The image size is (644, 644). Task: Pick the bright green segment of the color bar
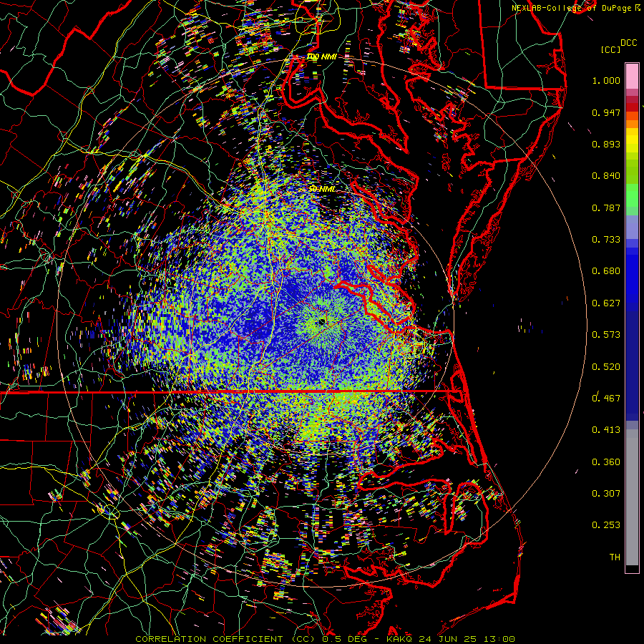tap(632, 195)
